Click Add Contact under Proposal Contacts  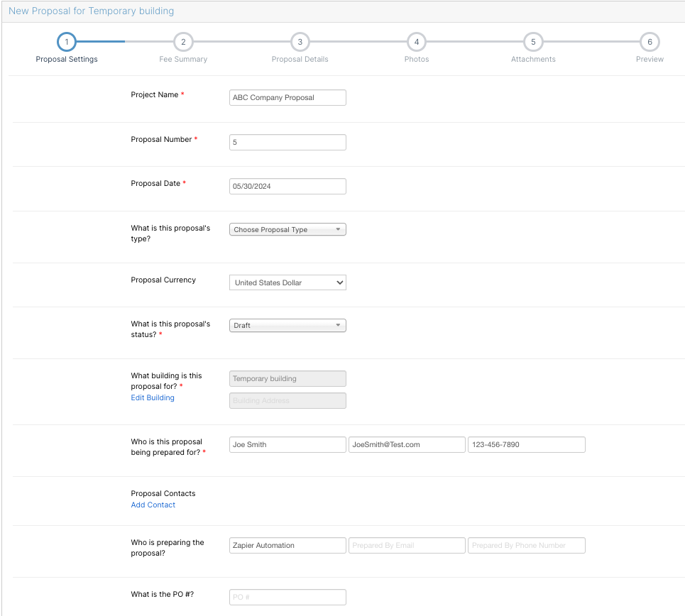pos(153,505)
